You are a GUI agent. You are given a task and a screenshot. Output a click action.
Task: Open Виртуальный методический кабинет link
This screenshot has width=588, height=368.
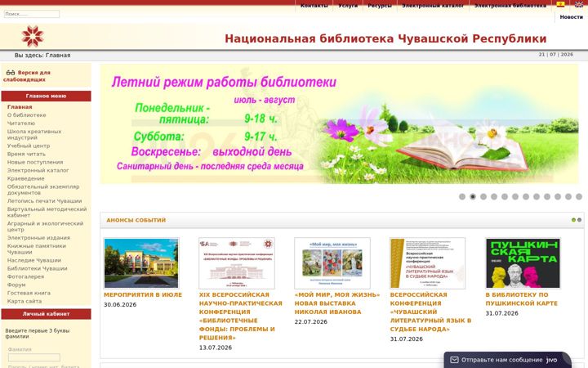(x=47, y=212)
